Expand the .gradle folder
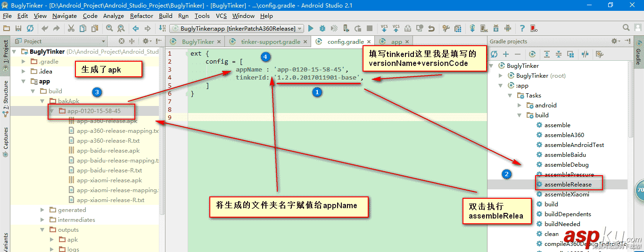Image resolution: width=644 pixels, height=252 pixels. pyautogui.click(x=24, y=62)
